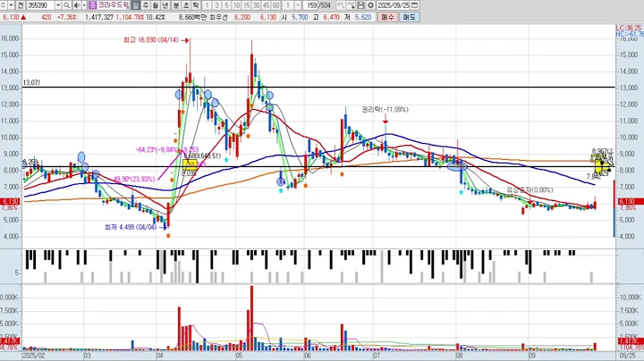Click the stock code field 355390
Image resolution: width=644 pixels, height=361 pixels.
tap(40, 5)
